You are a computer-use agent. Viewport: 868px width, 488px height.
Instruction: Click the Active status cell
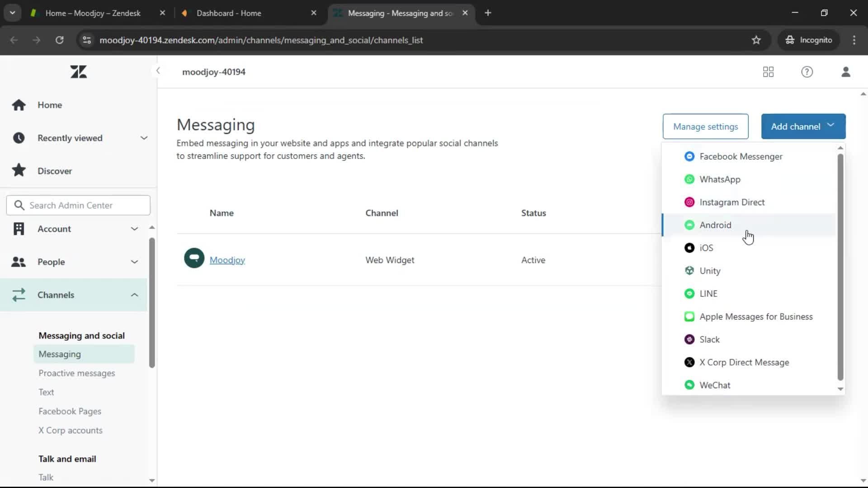tap(533, 260)
